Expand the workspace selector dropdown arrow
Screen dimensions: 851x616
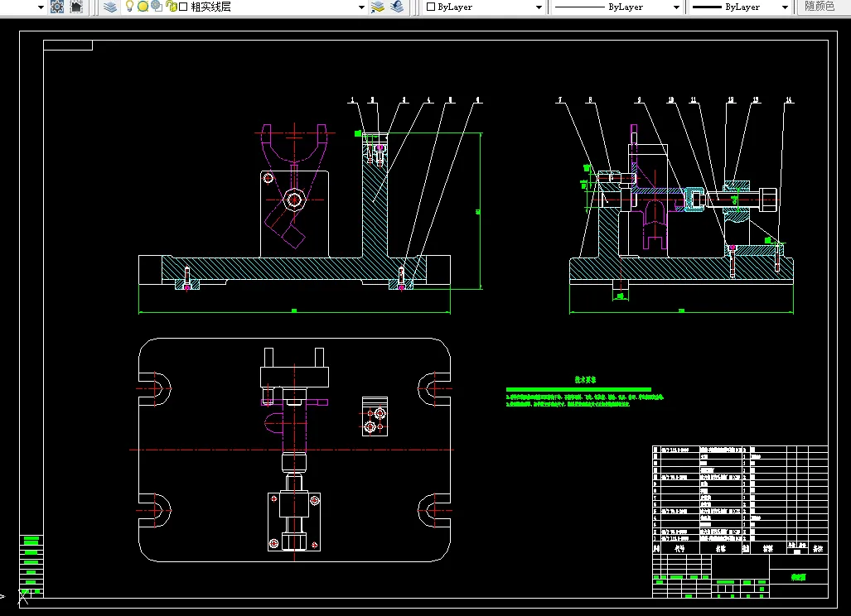click(x=41, y=7)
